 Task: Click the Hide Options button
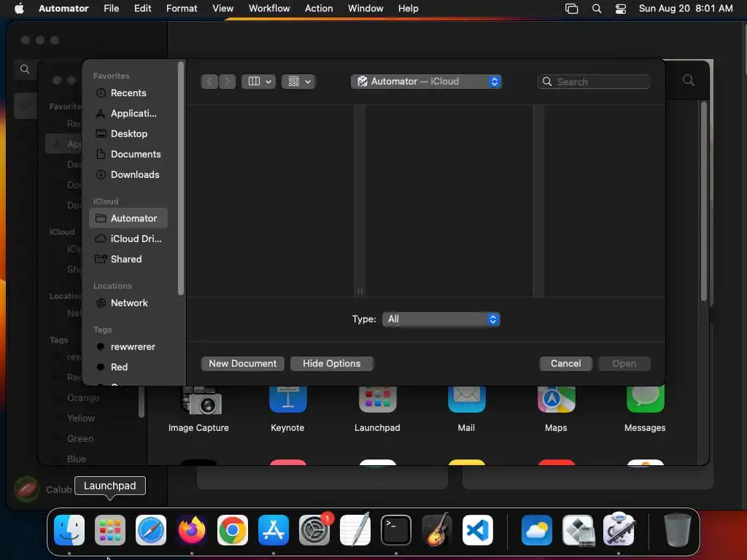point(332,363)
